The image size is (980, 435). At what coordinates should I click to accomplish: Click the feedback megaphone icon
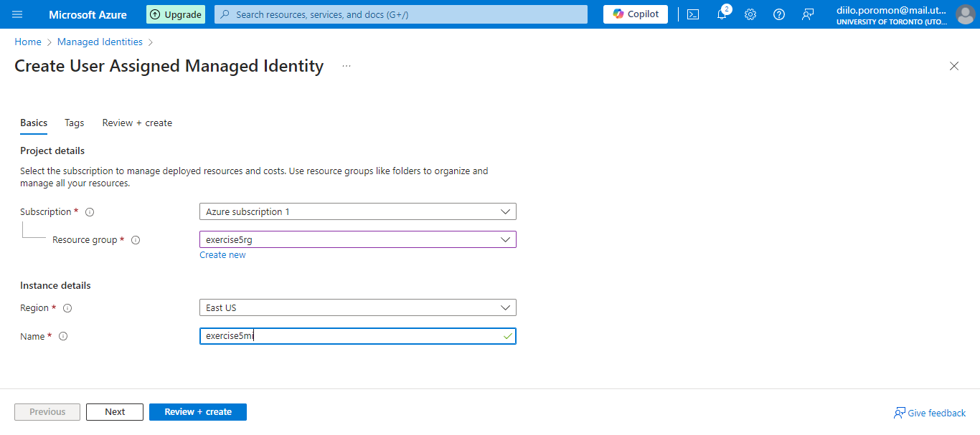[808, 14]
